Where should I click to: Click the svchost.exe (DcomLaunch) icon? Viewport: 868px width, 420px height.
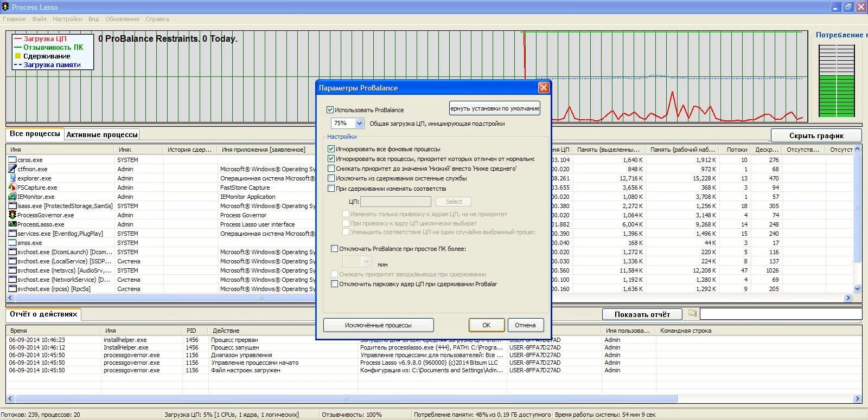pos(12,252)
